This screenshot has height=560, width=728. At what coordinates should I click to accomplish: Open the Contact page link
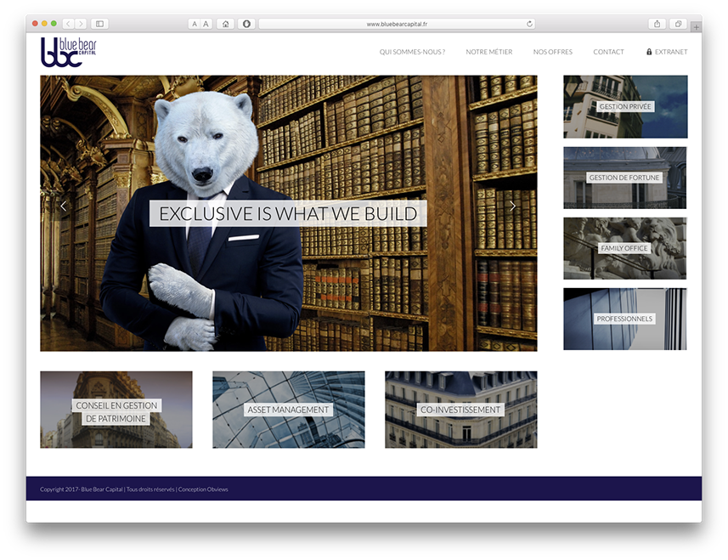pos(608,52)
